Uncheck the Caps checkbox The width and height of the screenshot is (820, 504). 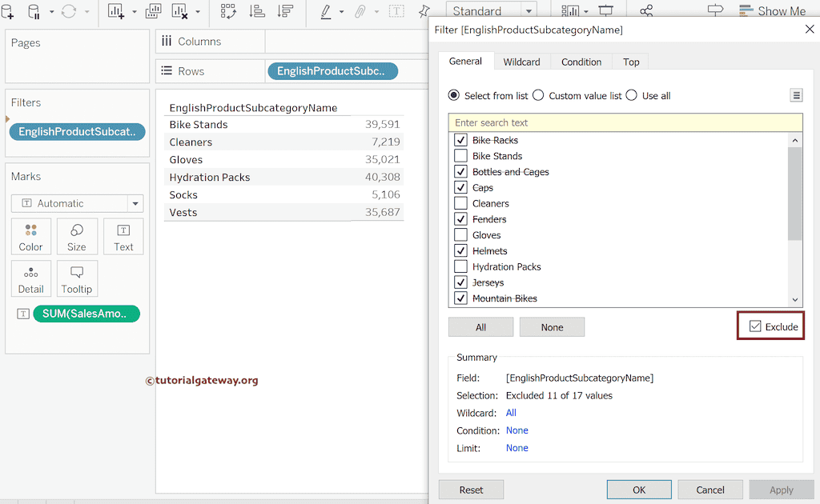(460, 187)
